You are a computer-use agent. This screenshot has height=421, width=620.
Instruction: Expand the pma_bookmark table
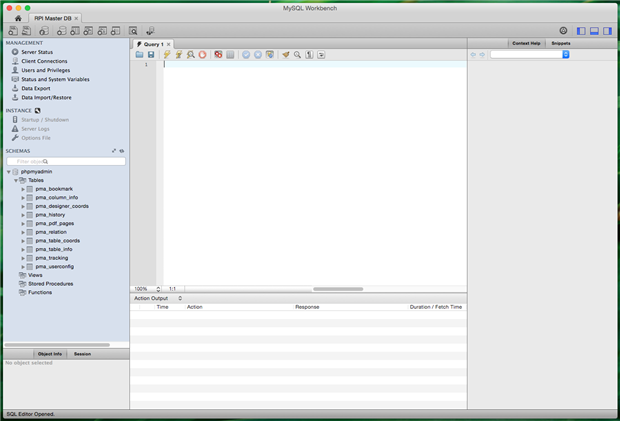click(23, 189)
